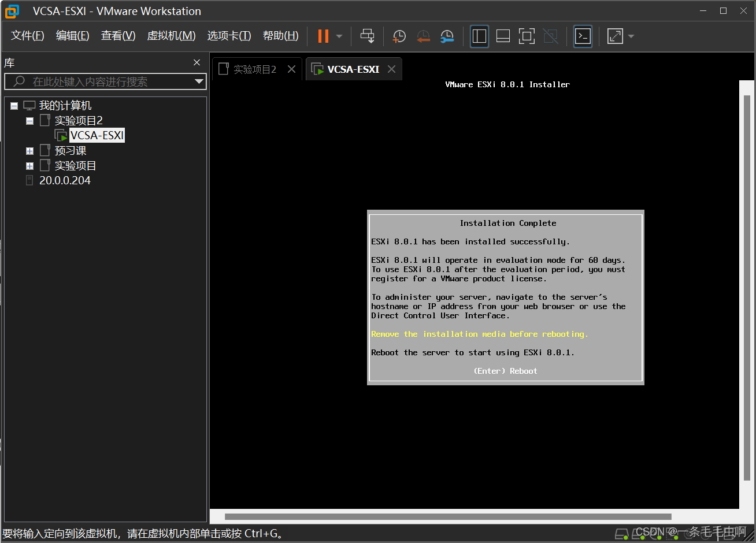Screen dimensions: 756x543
Task: Click the Send Ctrl+Alt+Del toolbar icon
Action: tap(367, 36)
